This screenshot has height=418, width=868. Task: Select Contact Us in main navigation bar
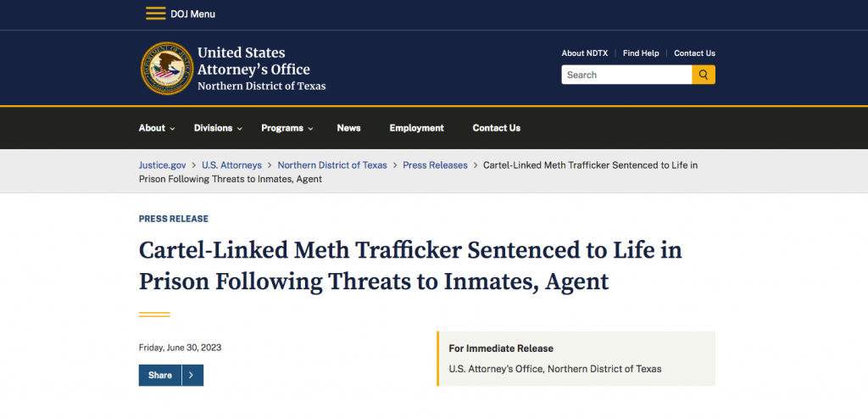tap(497, 128)
